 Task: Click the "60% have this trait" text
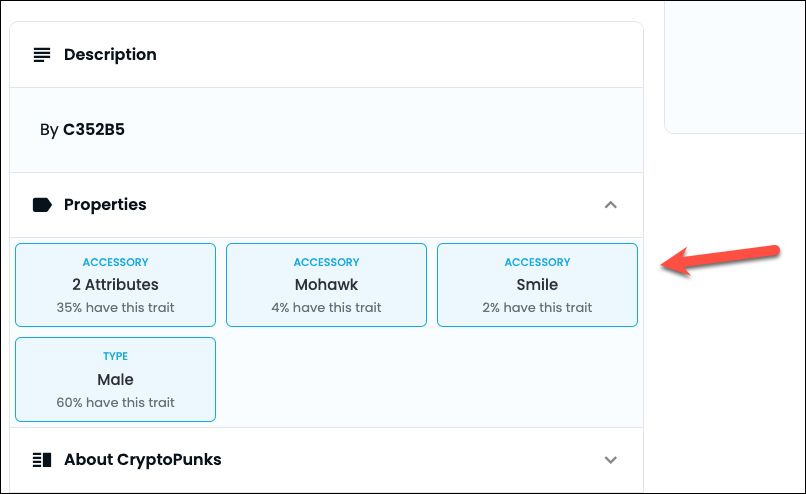115,403
